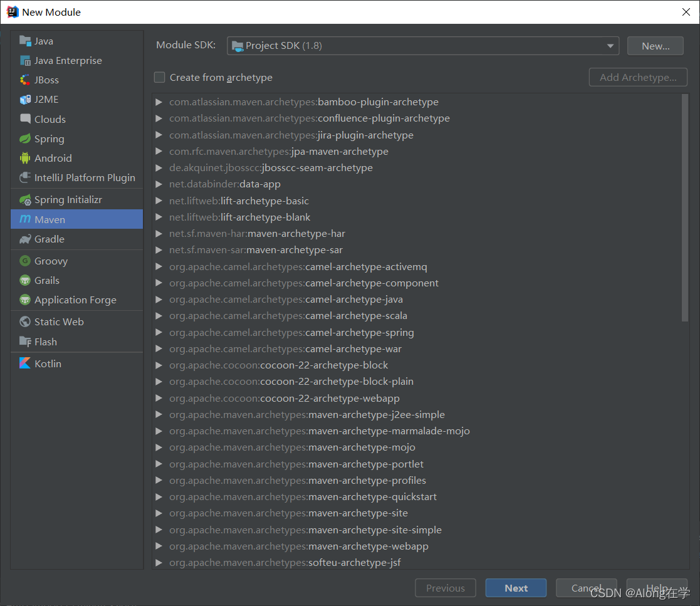Screen dimensions: 700x606
Task: Expand the bamboo-plugin-archetype node
Action: [159, 102]
